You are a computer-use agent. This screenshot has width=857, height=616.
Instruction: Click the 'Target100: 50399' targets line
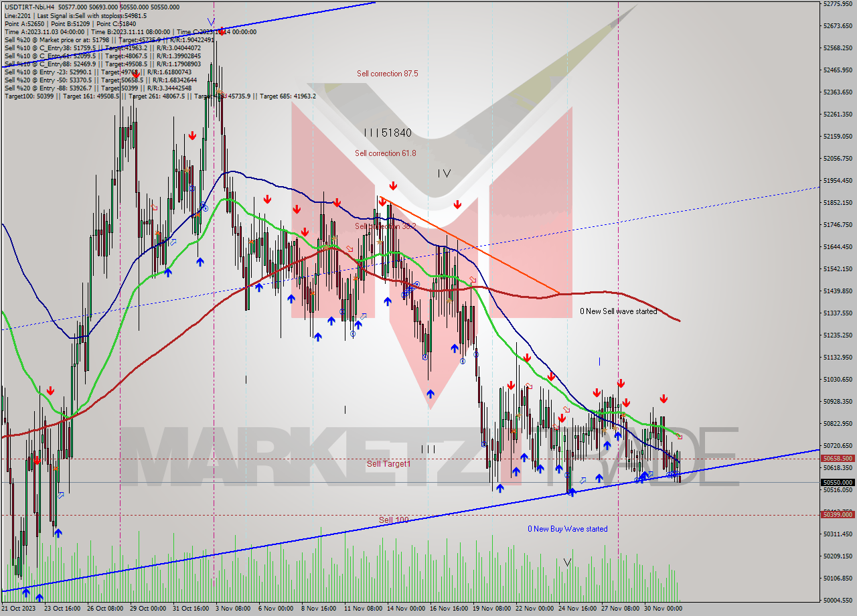pyautogui.click(x=160, y=96)
